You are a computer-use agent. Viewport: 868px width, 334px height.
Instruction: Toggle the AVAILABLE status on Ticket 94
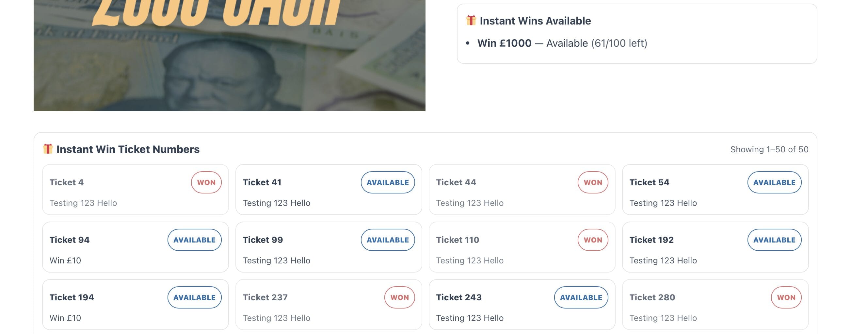click(x=194, y=240)
